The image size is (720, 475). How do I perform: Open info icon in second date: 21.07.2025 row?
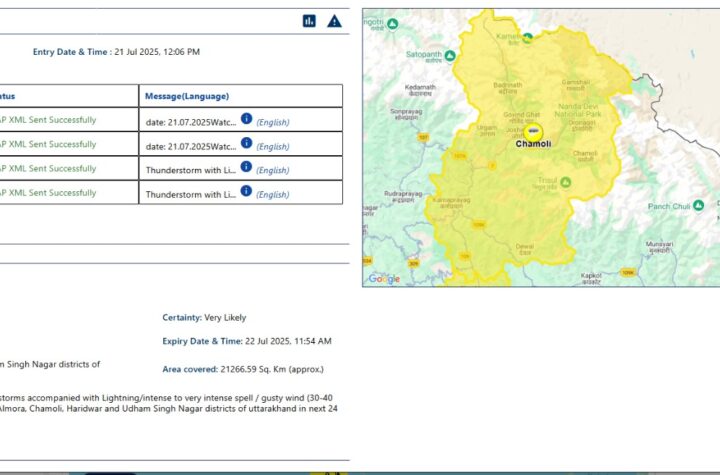[x=247, y=143]
